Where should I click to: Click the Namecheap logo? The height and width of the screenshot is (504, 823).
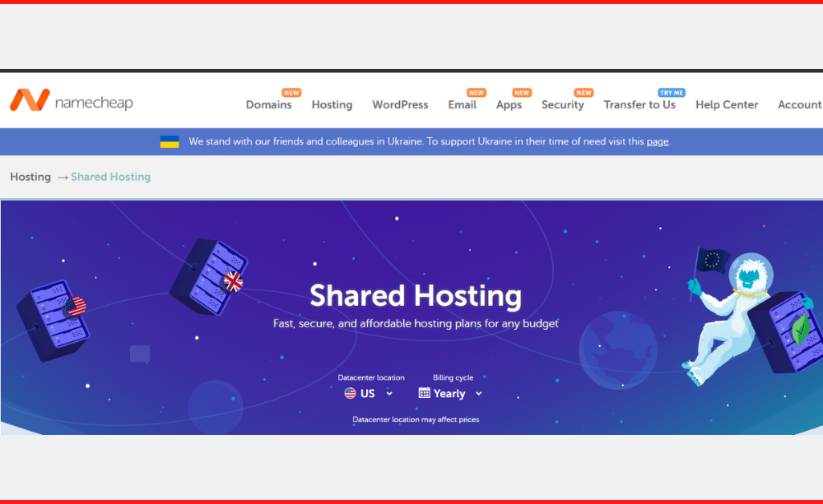[71, 100]
